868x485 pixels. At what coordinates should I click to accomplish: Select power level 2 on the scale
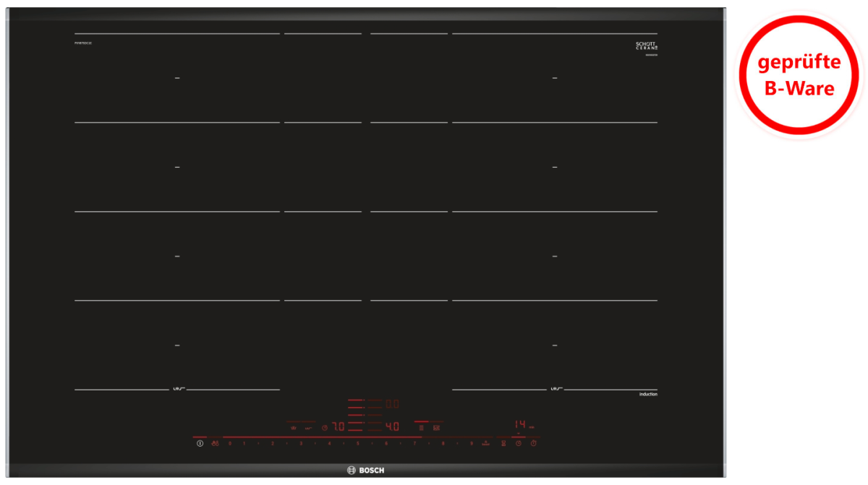pyautogui.click(x=273, y=443)
